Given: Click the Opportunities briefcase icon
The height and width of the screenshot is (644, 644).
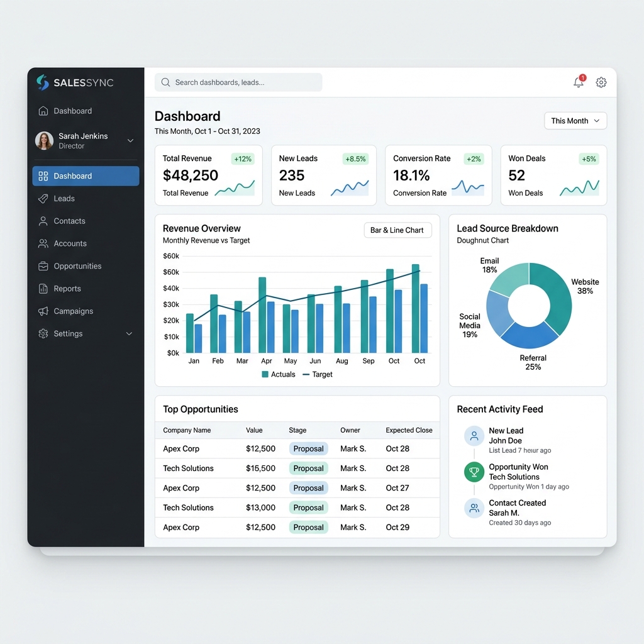Looking at the screenshot, I should 43,266.
